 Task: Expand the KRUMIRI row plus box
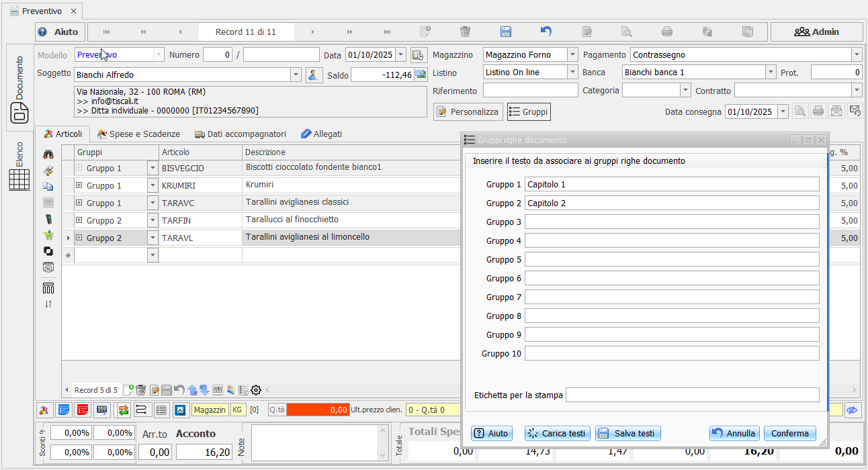[79, 185]
